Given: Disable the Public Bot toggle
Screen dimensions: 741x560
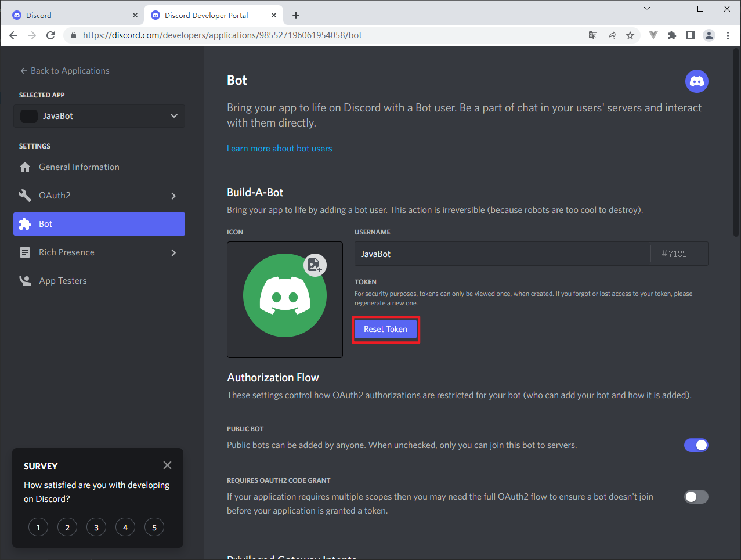Looking at the screenshot, I should pyautogui.click(x=696, y=445).
